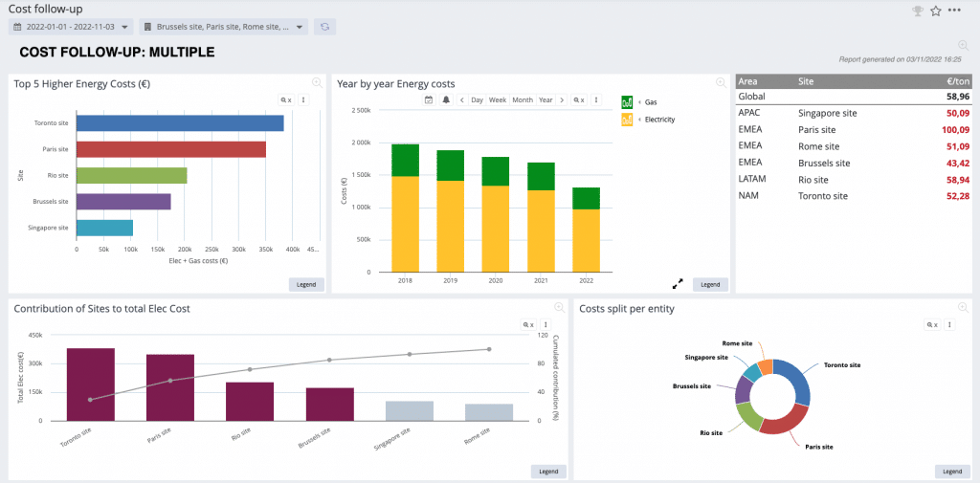The image size is (980, 483).
Task: Click the green Gas series chart icon
Action: (x=627, y=101)
